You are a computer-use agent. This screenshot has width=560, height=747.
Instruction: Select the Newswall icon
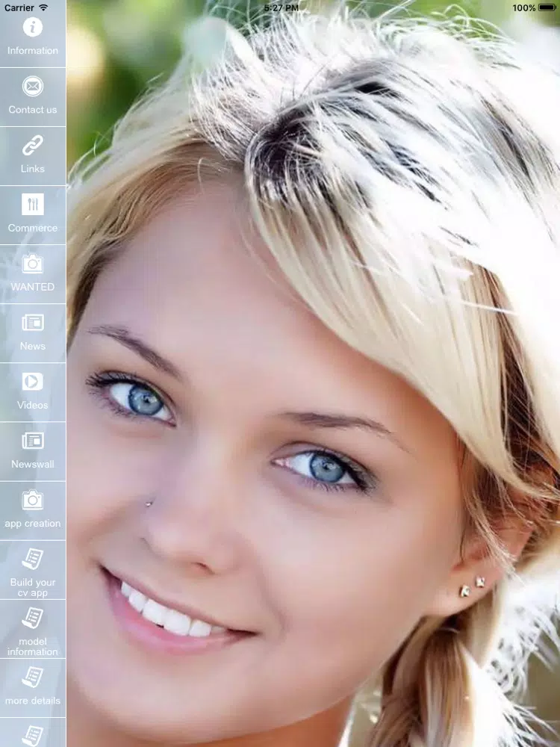click(x=32, y=441)
